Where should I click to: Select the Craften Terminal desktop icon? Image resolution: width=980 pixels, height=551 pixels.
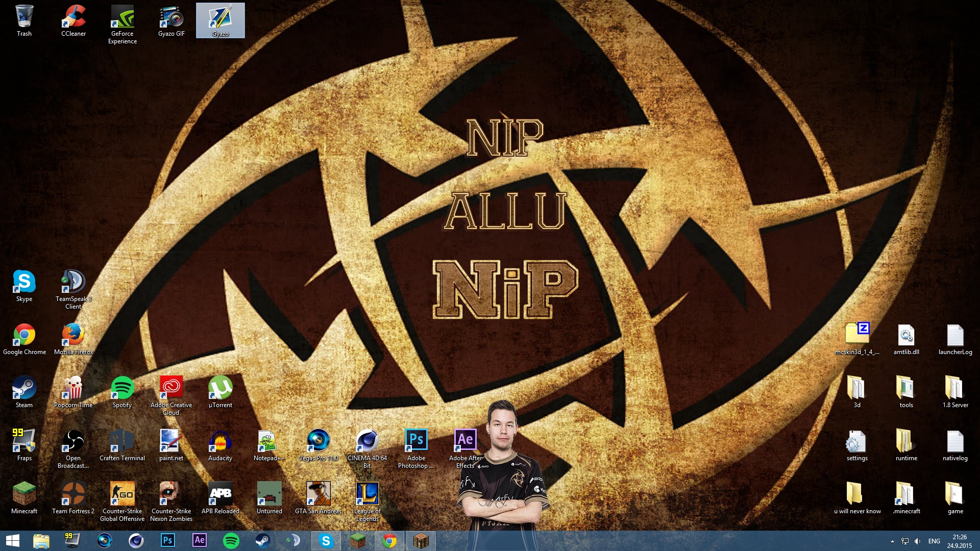pyautogui.click(x=122, y=445)
